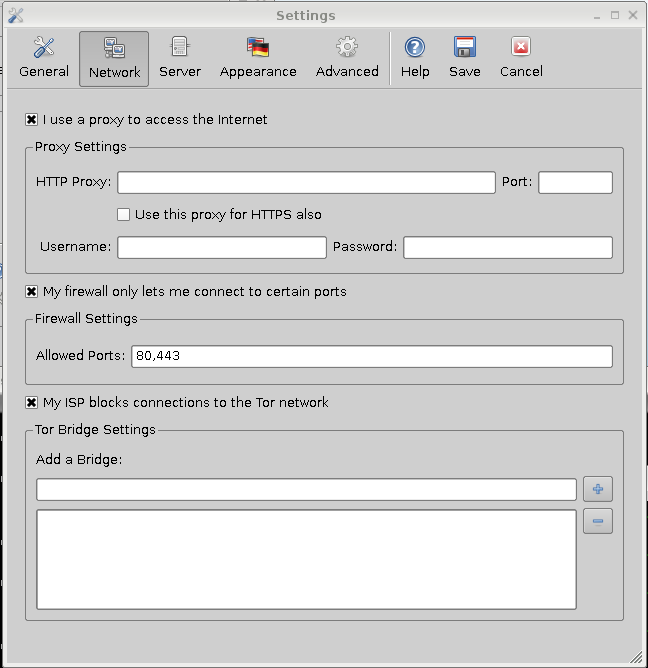
Task: Close the Settings window
Action: pyautogui.click(x=633, y=15)
